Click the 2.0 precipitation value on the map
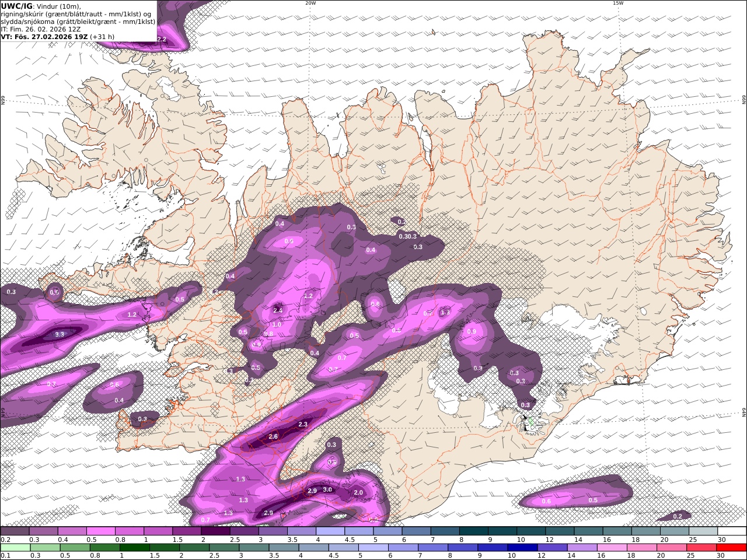The width and height of the screenshot is (747, 560). point(358,492)
